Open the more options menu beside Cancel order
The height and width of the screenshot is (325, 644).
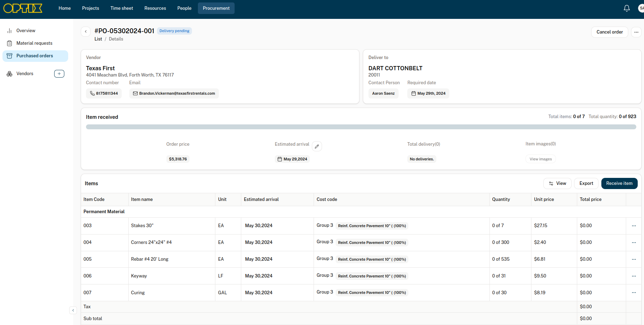click(636, 32)
